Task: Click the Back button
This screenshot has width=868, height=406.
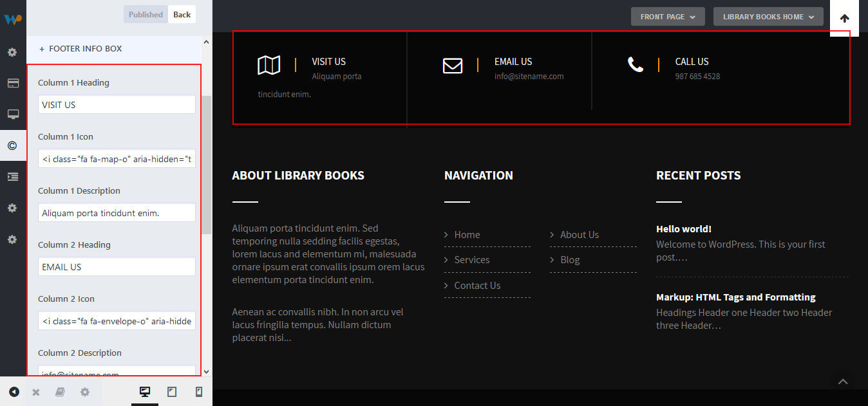Action: 182,14
